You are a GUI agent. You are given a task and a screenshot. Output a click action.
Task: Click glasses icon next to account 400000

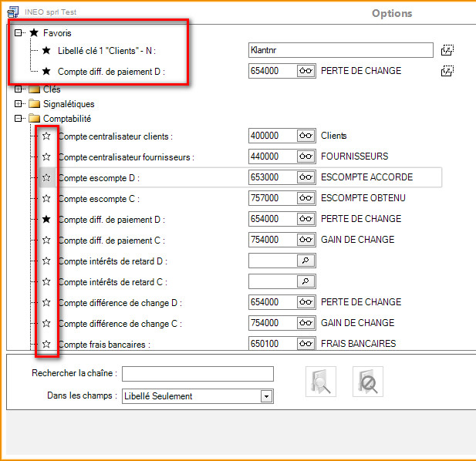coord(306,136)
